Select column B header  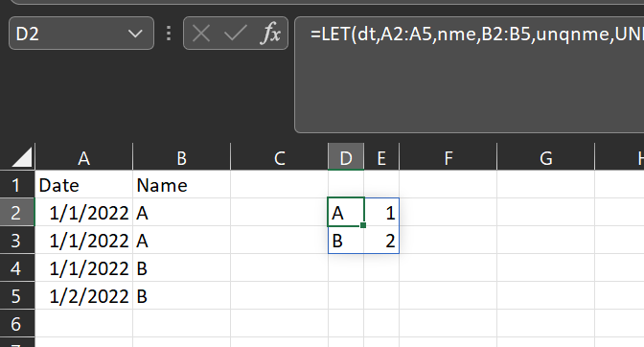181,158
